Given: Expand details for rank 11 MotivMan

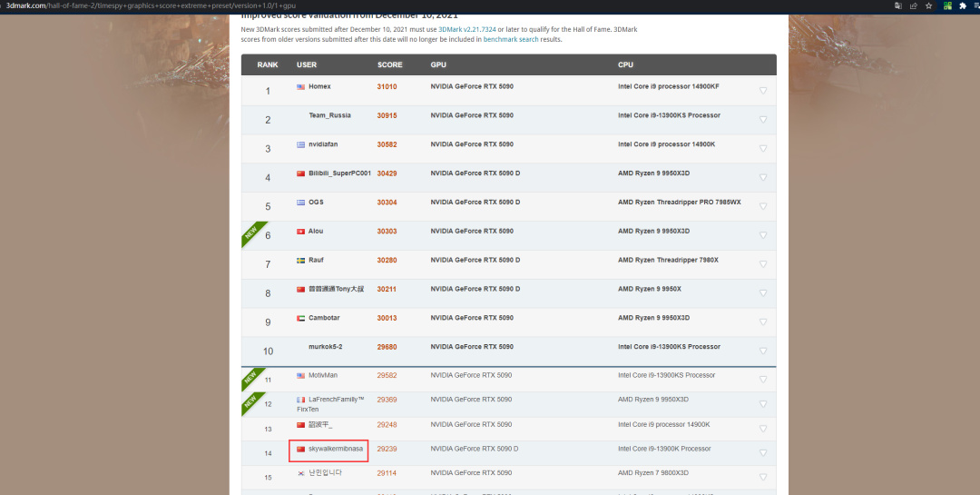Looking at the screenshot, I should tap(762, 380).
